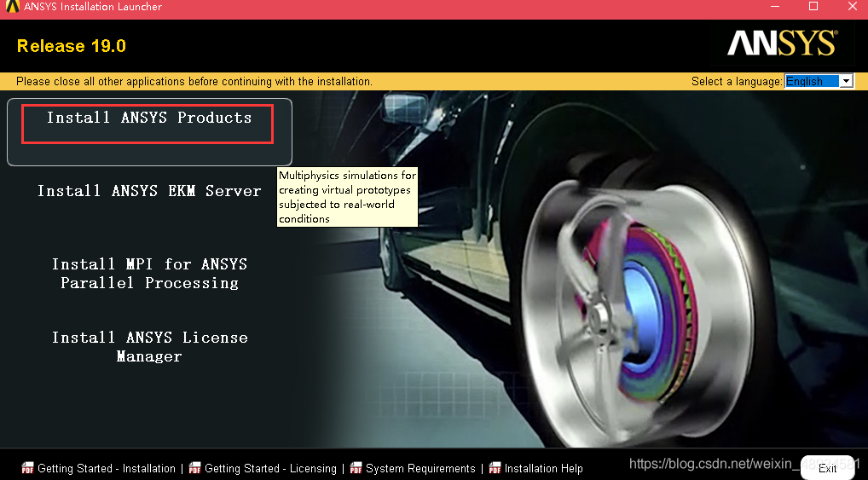Click the ANSYS logo in header
Screen dimensions: 868x480
[782, 43]
